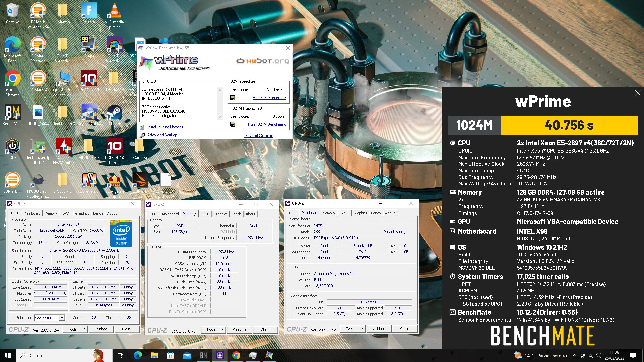Open the Mail app on the taskbar
644x362 pixels.
point(187,355)
